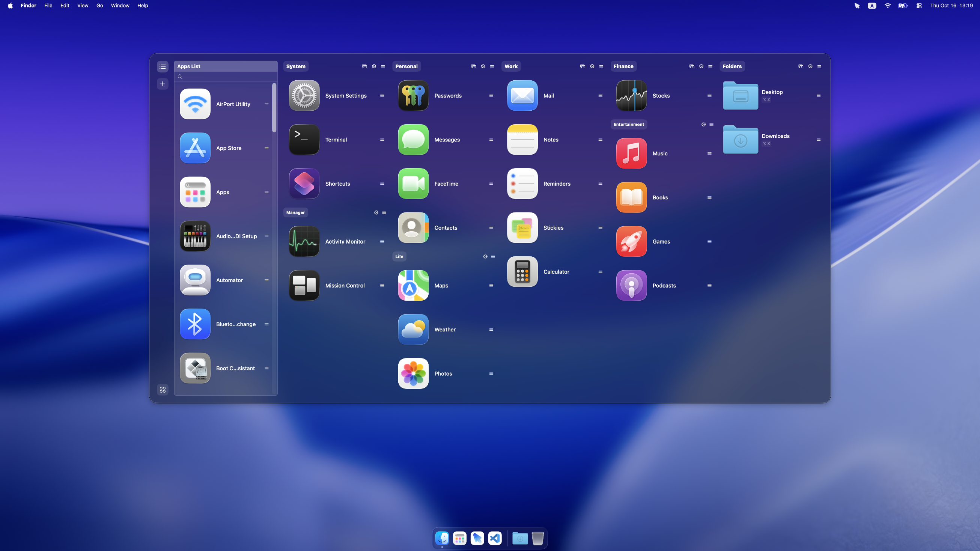980x551 pixels.
Task: Click the Apps List search field
Action: [226, 77]
